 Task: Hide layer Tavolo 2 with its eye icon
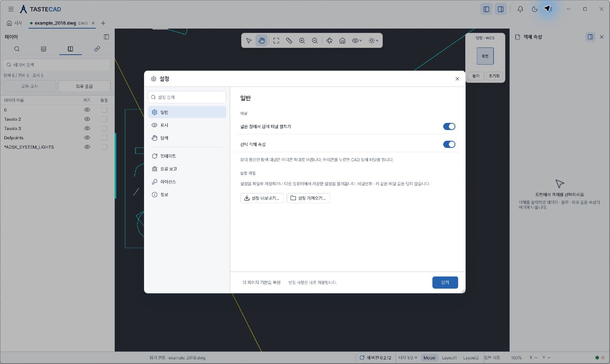[x=87, y=119]
